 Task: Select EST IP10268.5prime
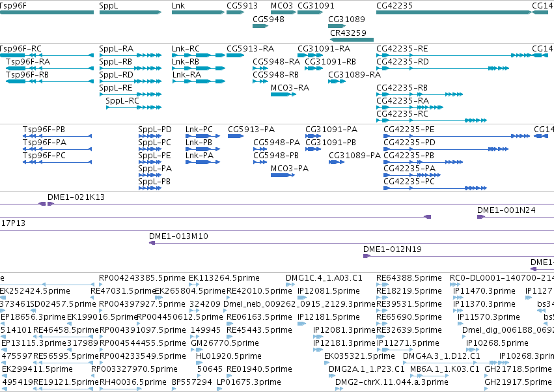coord(497,343)
